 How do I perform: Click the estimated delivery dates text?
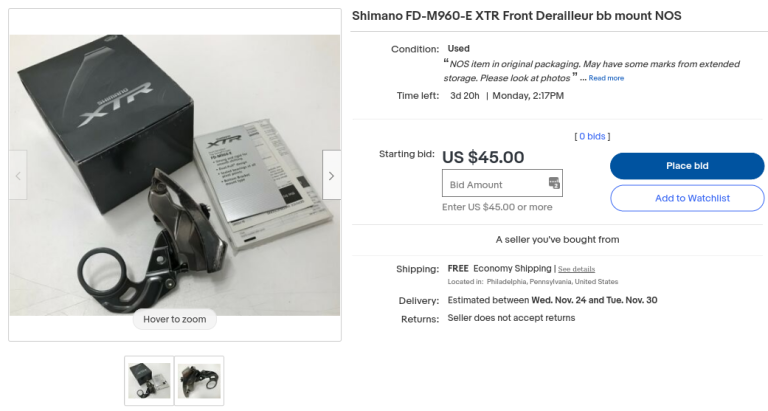click(x=552, y=300)
